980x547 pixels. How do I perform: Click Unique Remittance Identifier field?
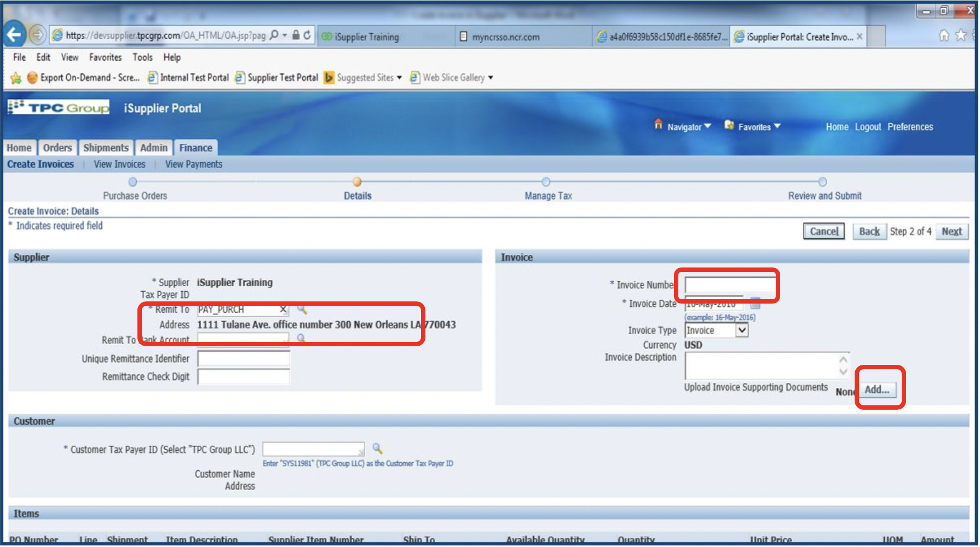[x=244, y=359]
